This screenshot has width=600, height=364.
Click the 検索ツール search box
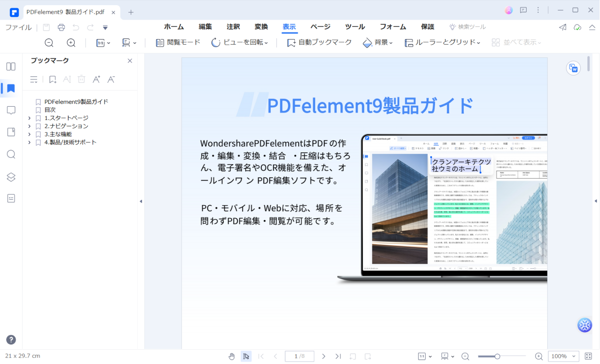pos(467,27)
